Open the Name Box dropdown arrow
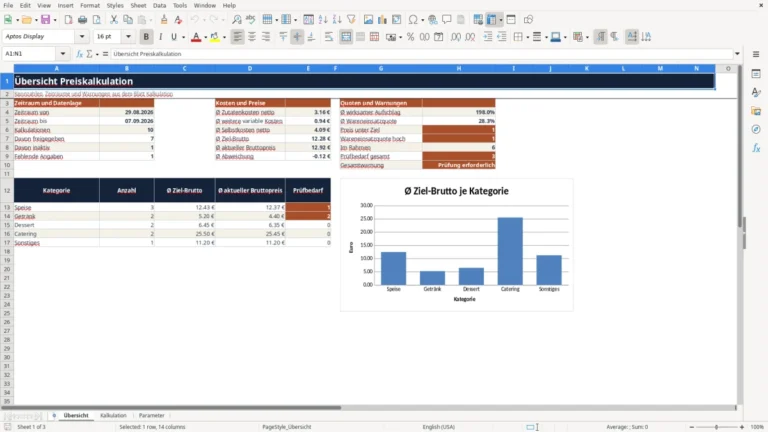 coord(63,54)
